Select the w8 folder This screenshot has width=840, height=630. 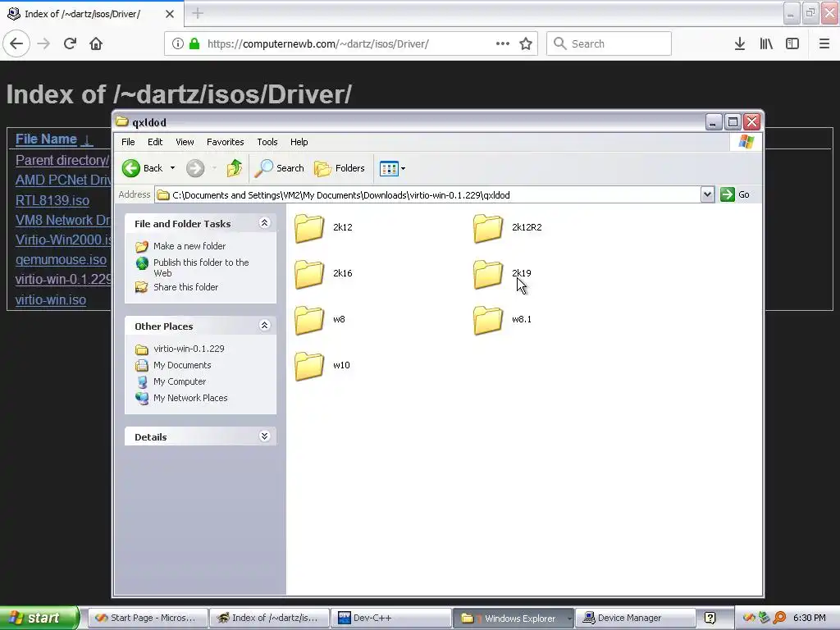[320, 320]
